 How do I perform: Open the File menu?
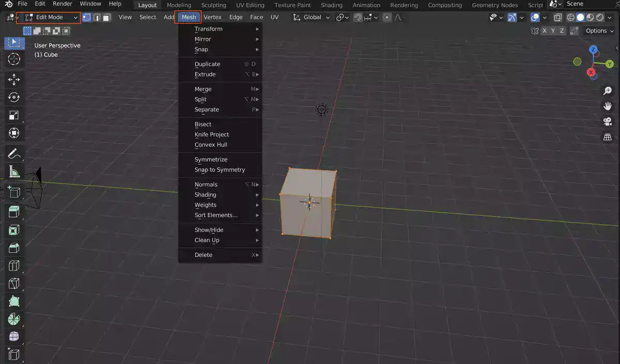(x=23, y=4)
